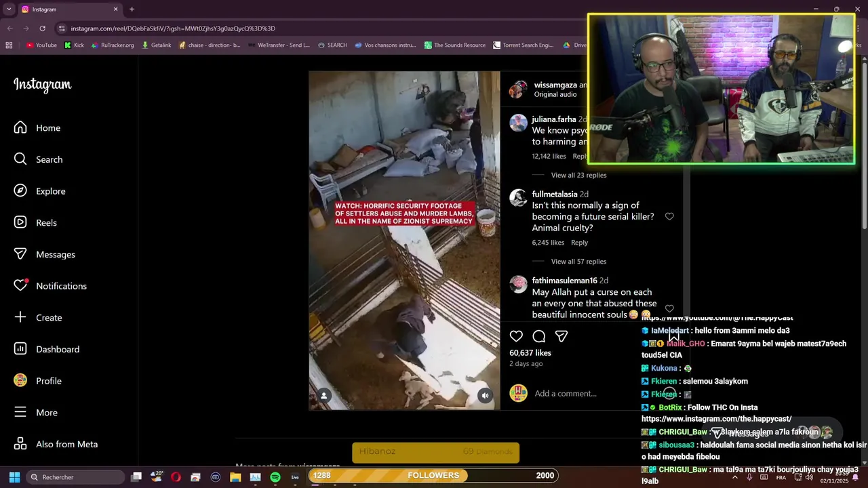Image resolution: width=868 pixels, height=488 pixels.
Task: Click the Add a comment field
Action: point(566,393)
